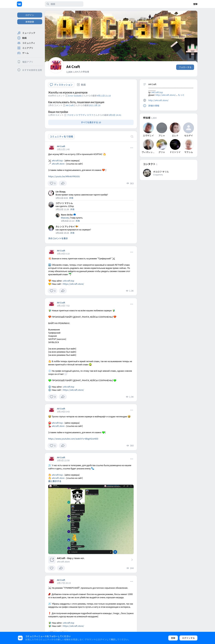Open three-dots menu on 3月15日 post
This screenshot has width=215, height=644.
tap(132, 304)
